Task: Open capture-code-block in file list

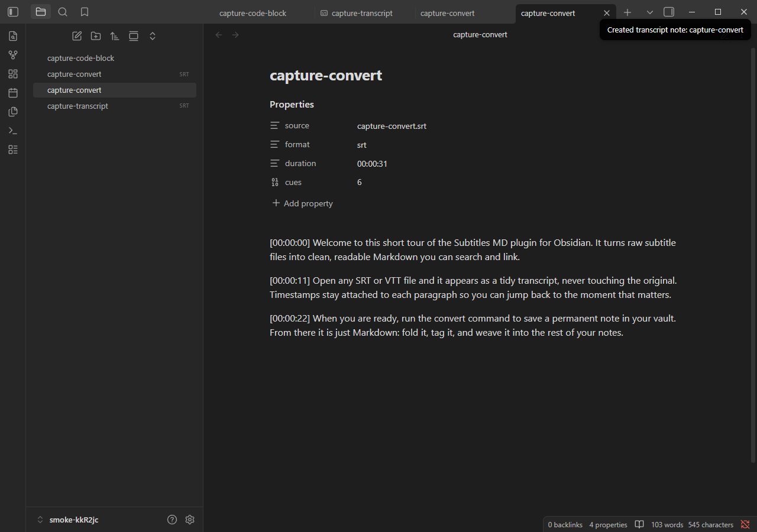Action: pos(115,58)
